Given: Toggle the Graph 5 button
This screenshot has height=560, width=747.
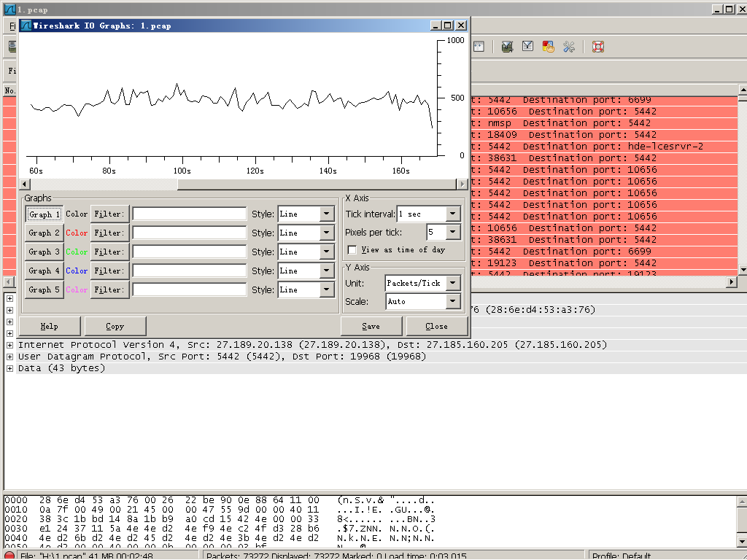Looking at the screenshot, I should (x=44, y=289).
